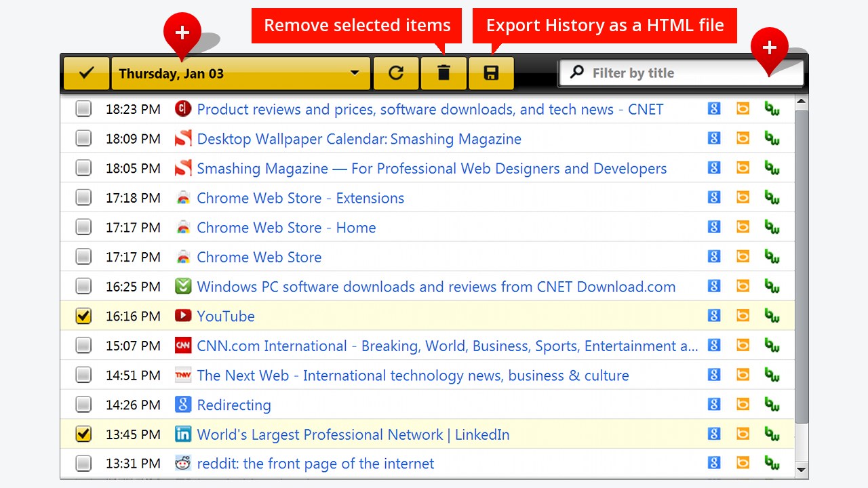Click the green icon in the reddit row

click(x=772, y=463)
